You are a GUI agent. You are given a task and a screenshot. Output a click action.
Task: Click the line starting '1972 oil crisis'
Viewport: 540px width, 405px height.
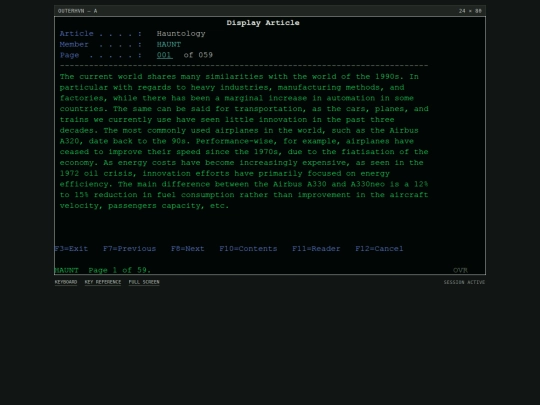tap(225, 174)
